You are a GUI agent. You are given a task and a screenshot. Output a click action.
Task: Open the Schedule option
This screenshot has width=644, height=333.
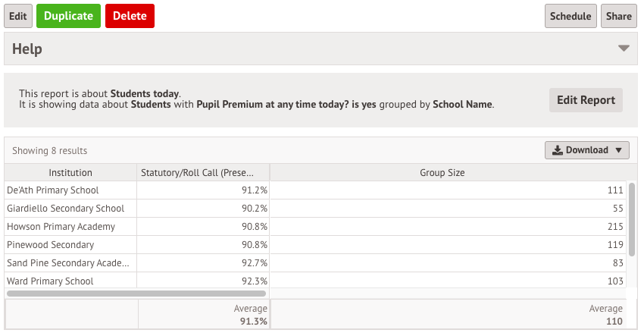coord(571,16)
